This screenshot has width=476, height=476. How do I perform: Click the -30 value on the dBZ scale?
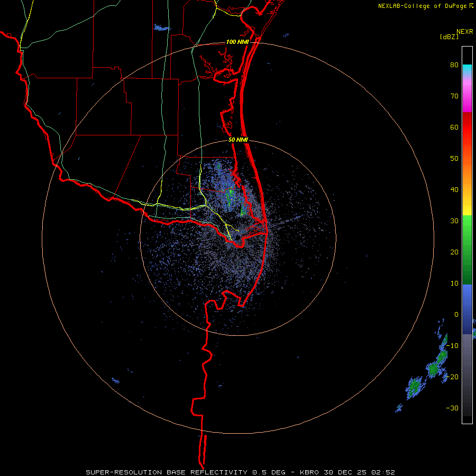coord(452,408)
